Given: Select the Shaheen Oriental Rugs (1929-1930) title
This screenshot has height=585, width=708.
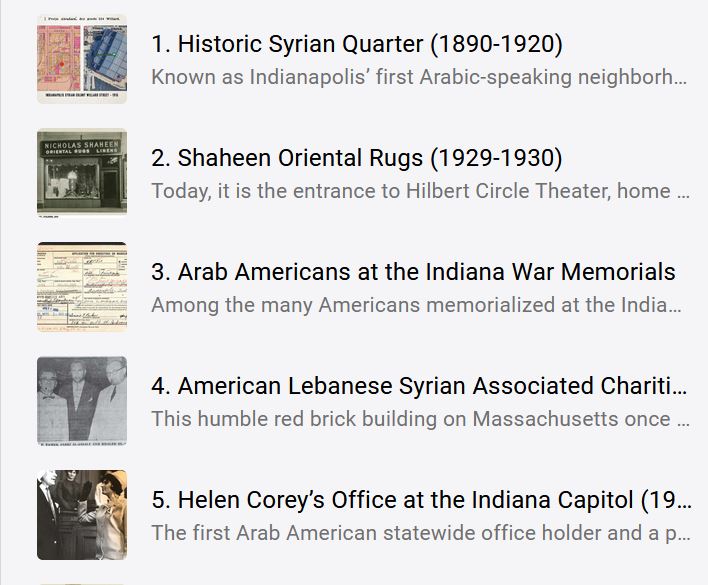Looking at the screenshot, I should pos(356,158).
